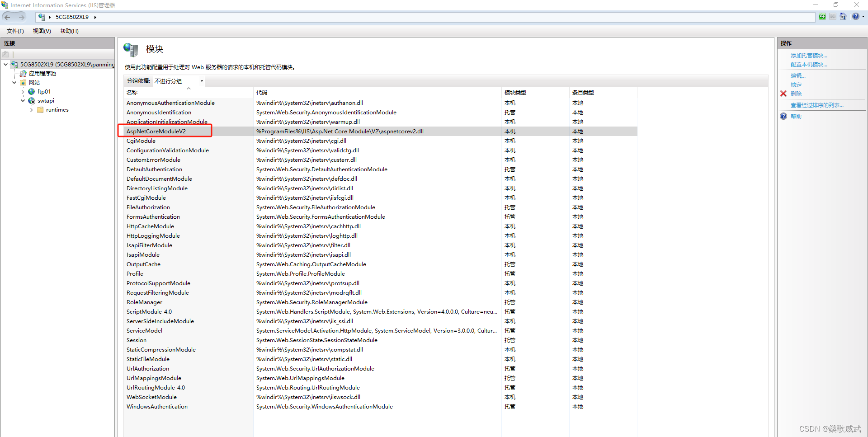The height and width of the screenshot is (437, 868).
Task: Select the WindowsAuthentication row
Action: (381, 407)
